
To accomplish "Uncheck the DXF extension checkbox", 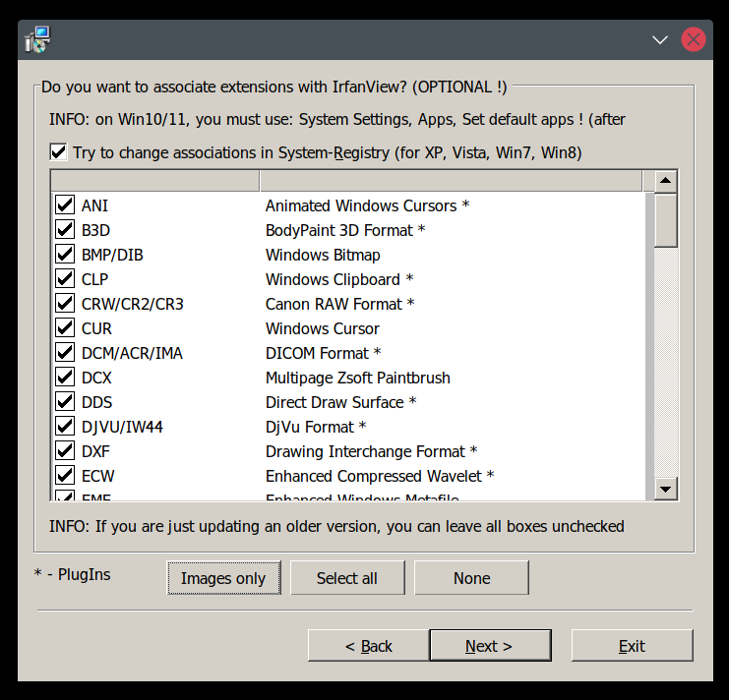I will click(65, 451).
